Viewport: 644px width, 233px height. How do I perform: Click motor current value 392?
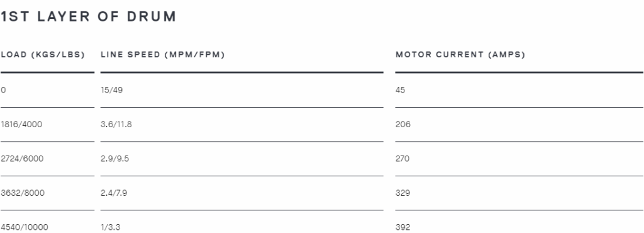[x=403, y=227]
